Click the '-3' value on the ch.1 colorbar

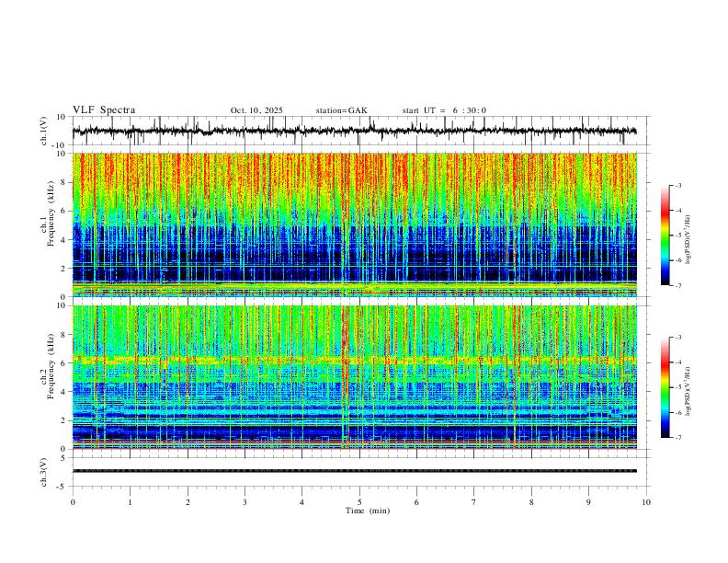point(678,185)
